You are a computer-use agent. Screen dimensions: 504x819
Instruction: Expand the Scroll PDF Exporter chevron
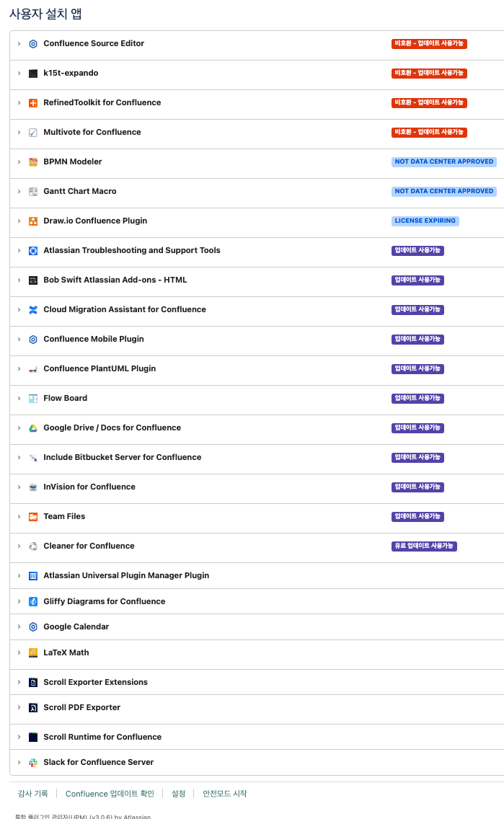[x=19, y=708]
